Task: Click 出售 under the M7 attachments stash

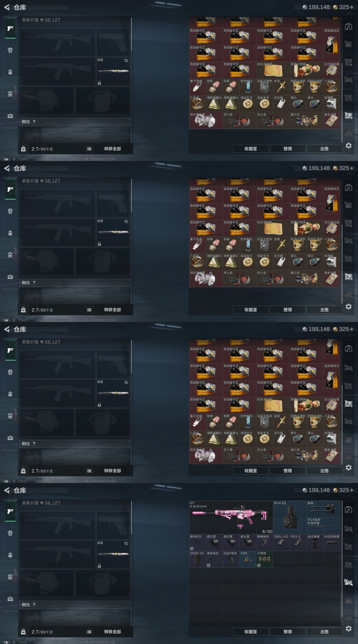Action: click(324, 631)
